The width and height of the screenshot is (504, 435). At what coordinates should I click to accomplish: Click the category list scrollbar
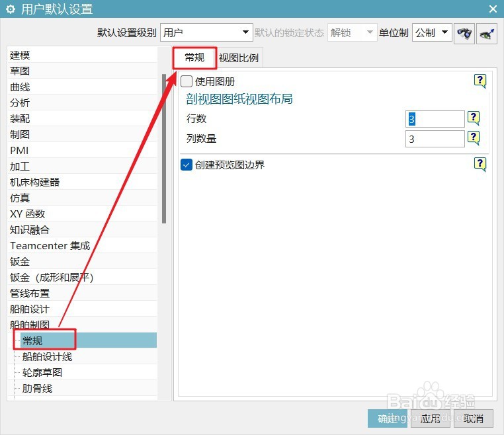[x=164, y=149]
